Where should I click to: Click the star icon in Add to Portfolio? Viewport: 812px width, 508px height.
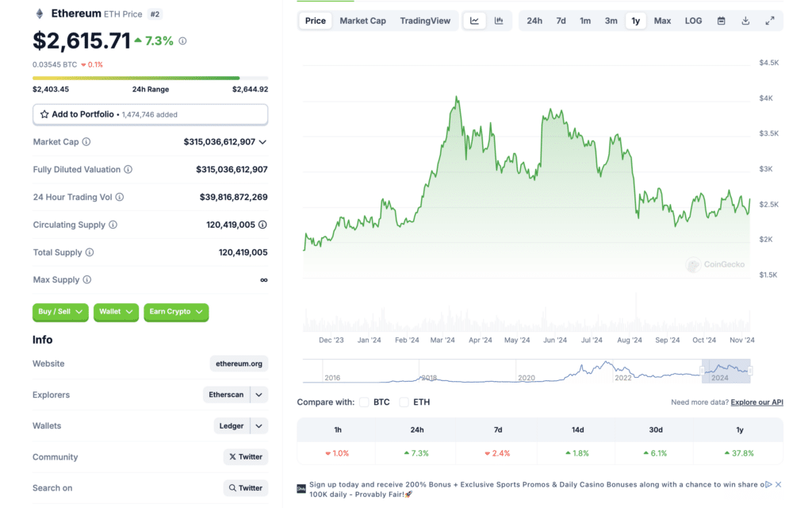click(x=44, y=114)
